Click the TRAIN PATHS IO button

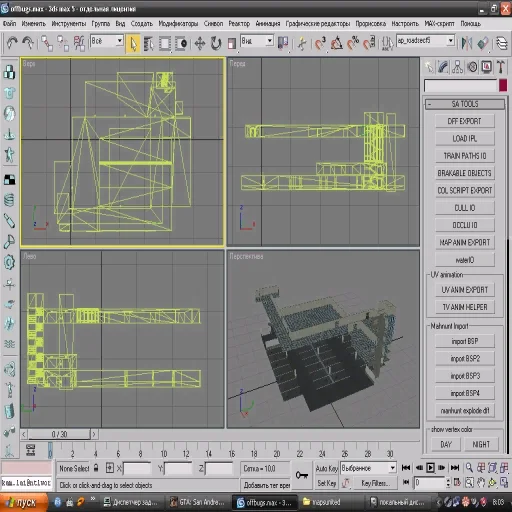[x=465, y=156]
